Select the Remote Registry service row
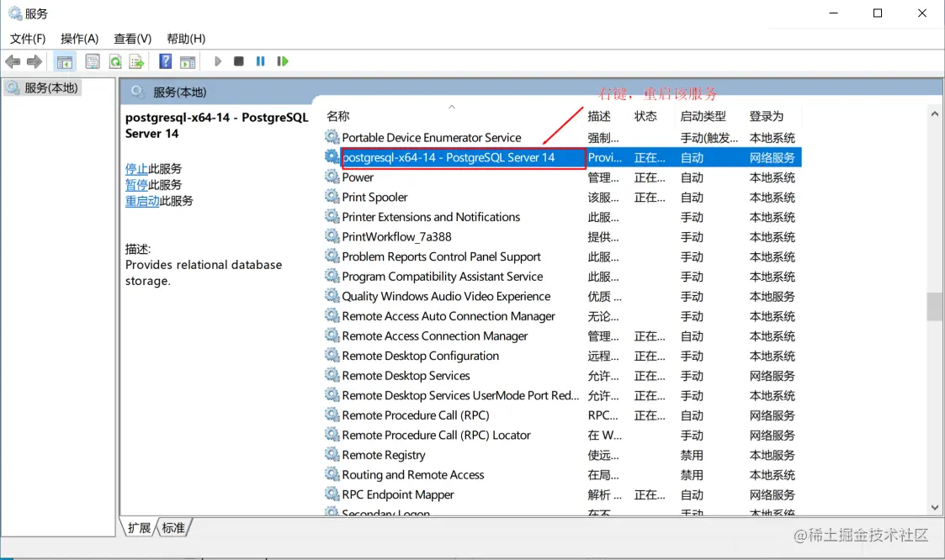 click(563, 455)
